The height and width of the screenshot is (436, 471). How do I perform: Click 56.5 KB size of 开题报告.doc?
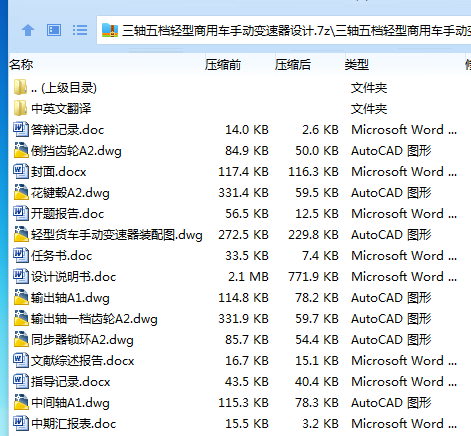click(x=247, y=214)
